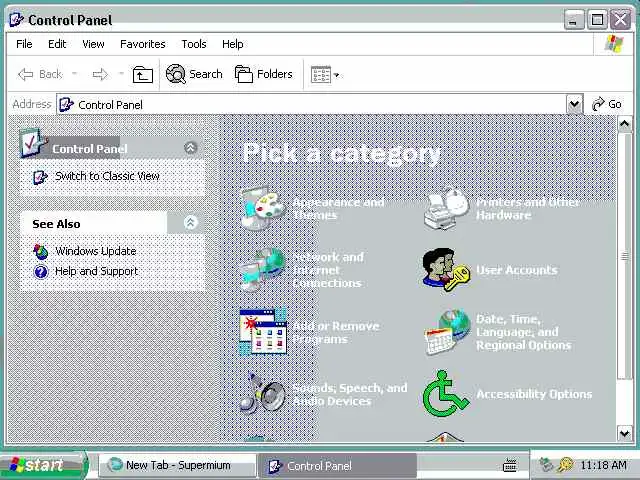Screen dimensions: 640x480
Task: Click the Switch to Classic View icon
Action: [x=40, y=177]
